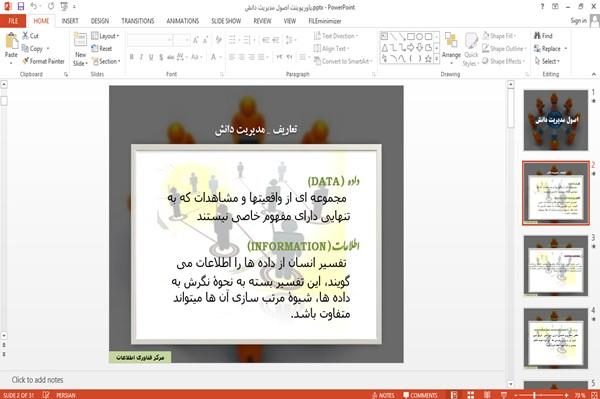Activate the Format Painter tool
The height and width of the screenshot is (399, 600).
[43, 61]
